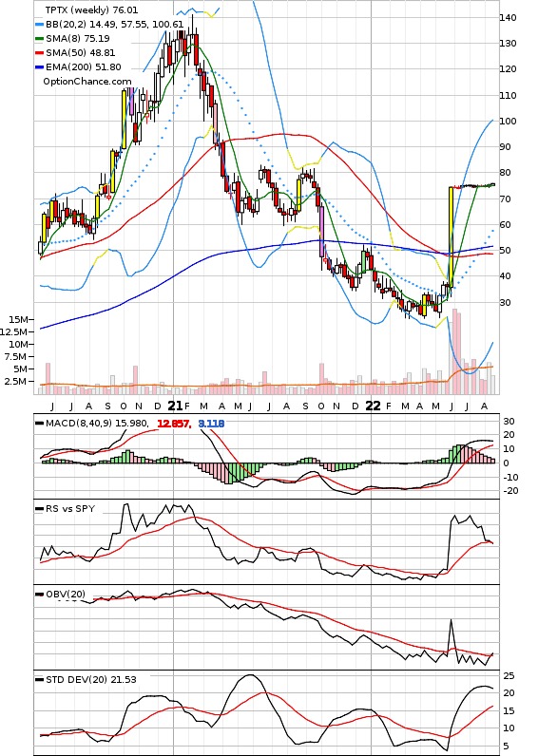538x756 pixels.
Task: Click the 140 price axis label
Action: pos(509,18)
